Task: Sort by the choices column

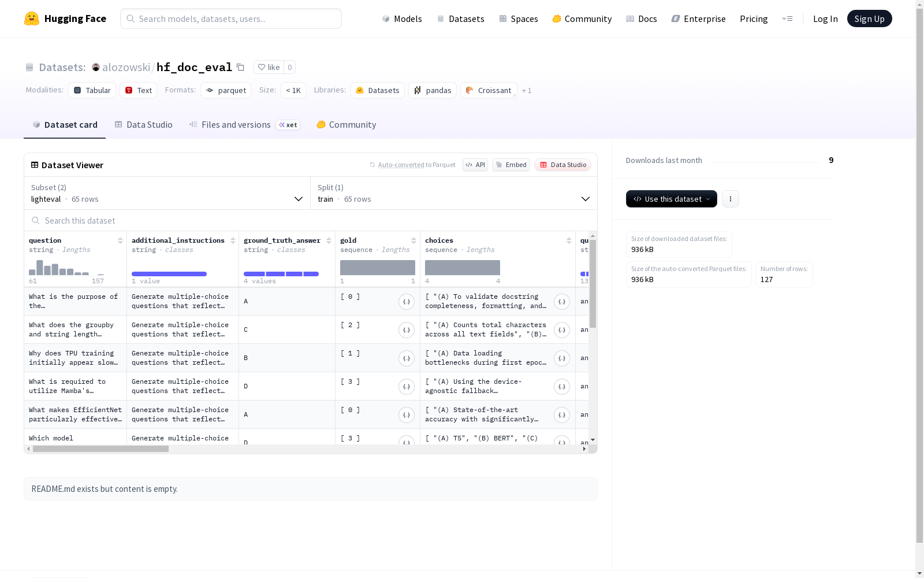Action: [x=569, y=240]
